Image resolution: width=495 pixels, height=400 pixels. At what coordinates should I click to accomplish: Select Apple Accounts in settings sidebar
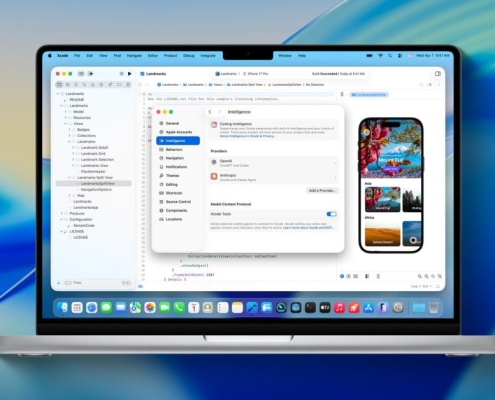tap(178, 132)
